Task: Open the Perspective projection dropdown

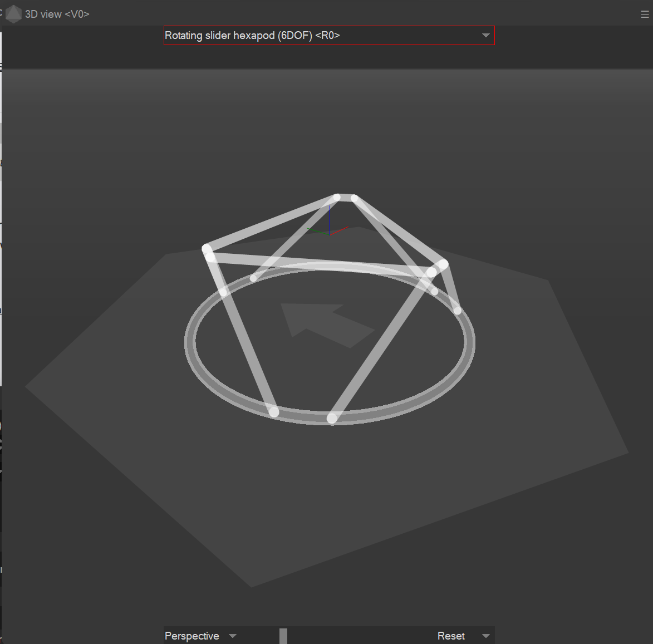Action: coord(201,636)
